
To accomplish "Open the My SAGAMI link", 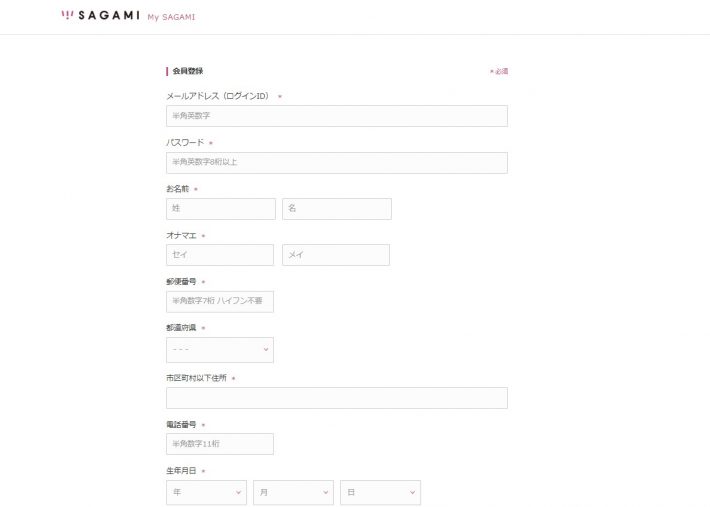I will click(171, 17).
